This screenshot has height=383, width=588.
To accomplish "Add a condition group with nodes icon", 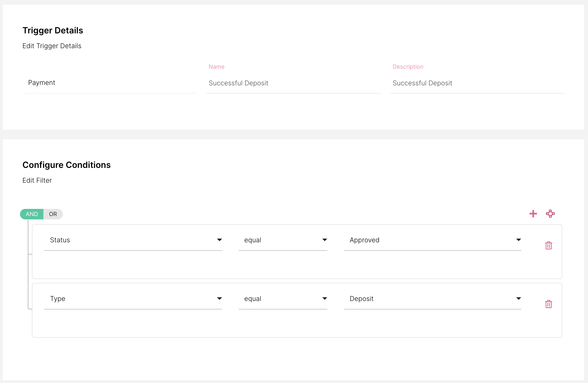I will click(x=550, y=214).
